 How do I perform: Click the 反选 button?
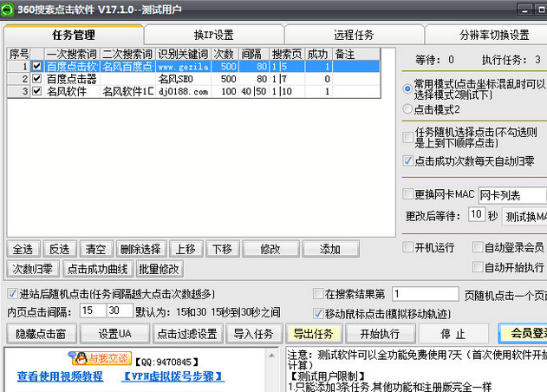point(59,249)
